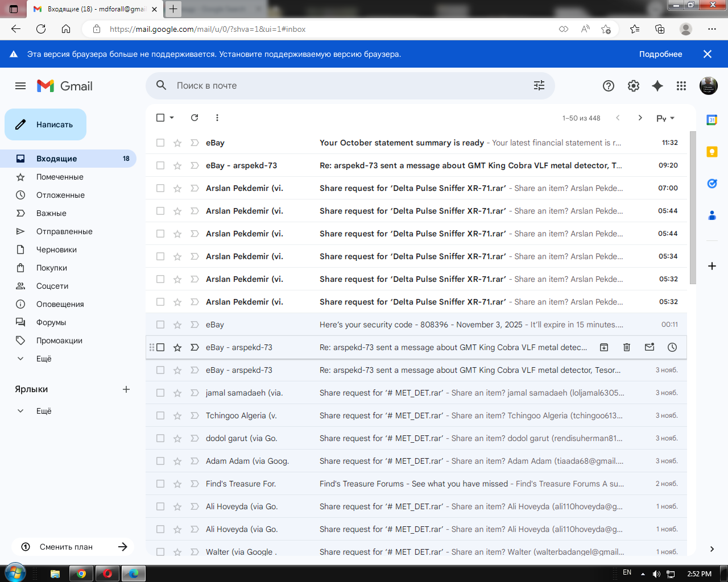The image size is (728, 582).
Task: Open the select-all dropdown arrow
Action: click(172, 118)
